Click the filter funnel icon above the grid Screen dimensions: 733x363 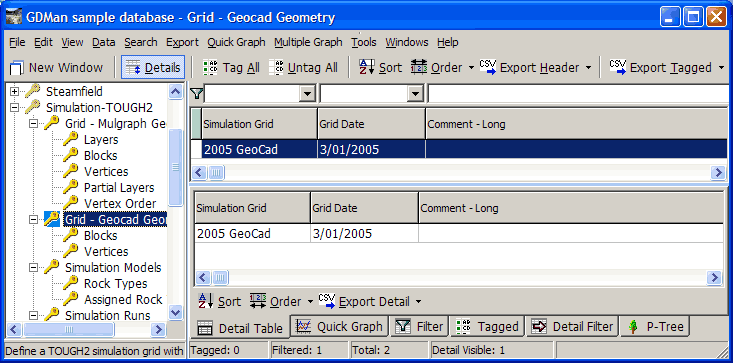(196, 94)
